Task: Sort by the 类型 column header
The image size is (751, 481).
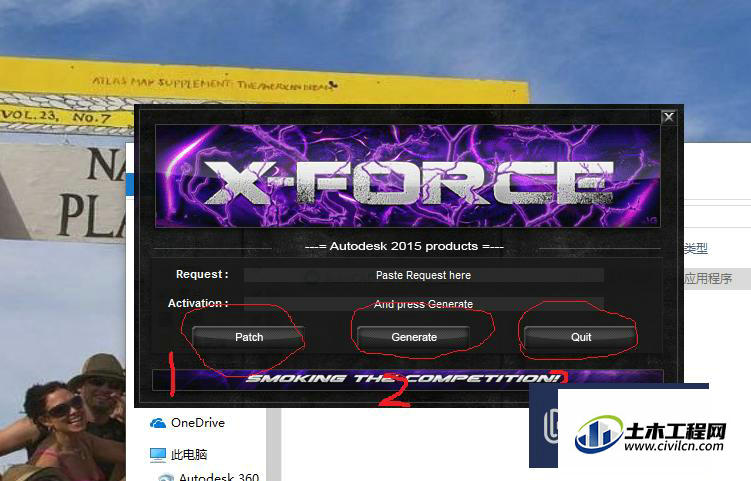Action: (695, 248)
